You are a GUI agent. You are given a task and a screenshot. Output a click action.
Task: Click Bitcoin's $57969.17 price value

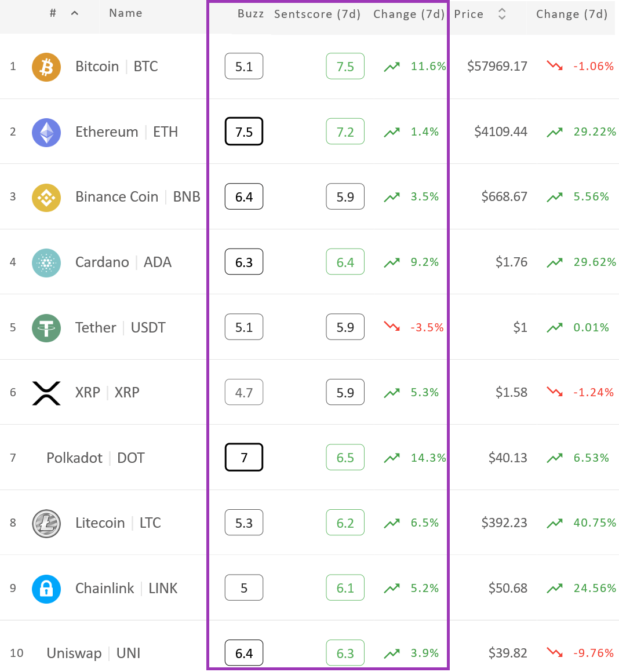click(497, 67)
